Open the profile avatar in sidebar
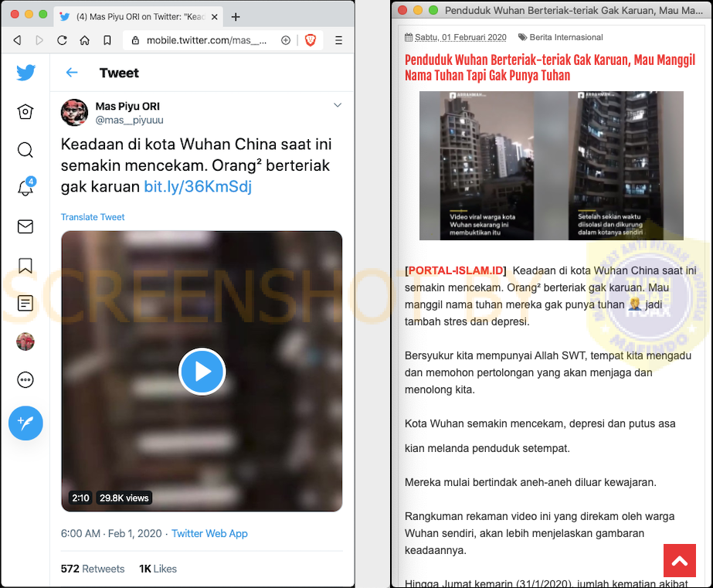 point(25,342)
